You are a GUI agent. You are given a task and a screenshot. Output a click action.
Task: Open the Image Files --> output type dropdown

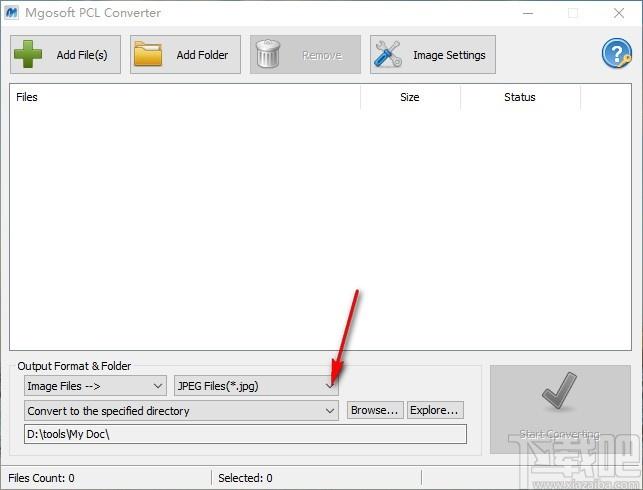pos(95,386)
